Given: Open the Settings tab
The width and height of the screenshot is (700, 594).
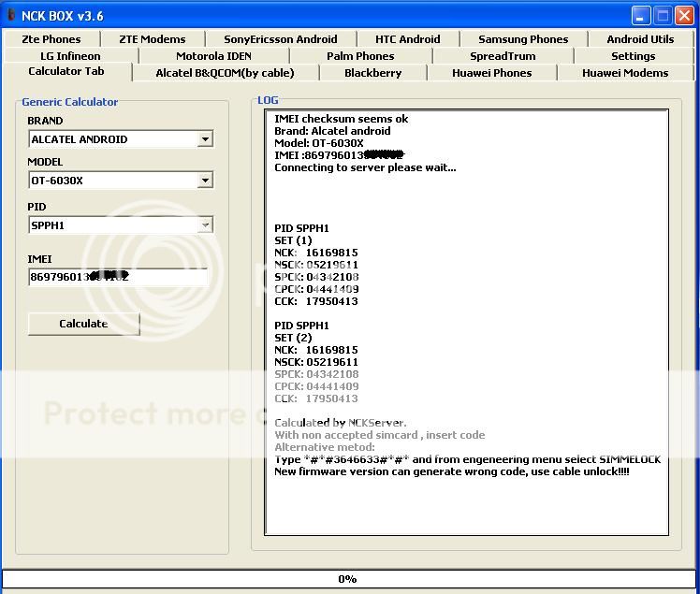Looking at the screenshot, I should (x=633, y=56).
